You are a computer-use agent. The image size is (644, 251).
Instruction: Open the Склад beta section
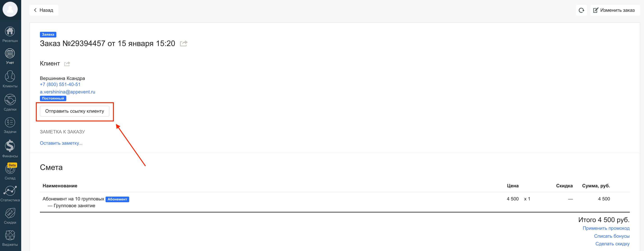(x=10, y=172)
